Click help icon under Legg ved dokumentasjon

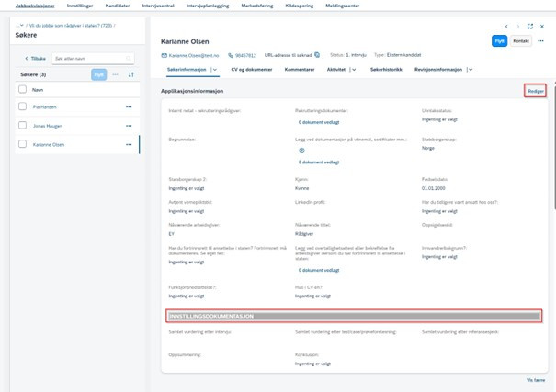coord(301,151)
